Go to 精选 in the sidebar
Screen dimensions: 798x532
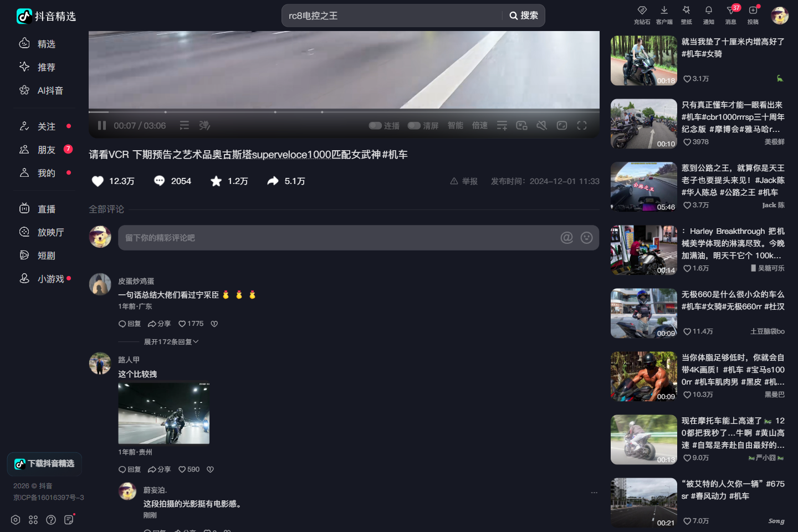38,44
